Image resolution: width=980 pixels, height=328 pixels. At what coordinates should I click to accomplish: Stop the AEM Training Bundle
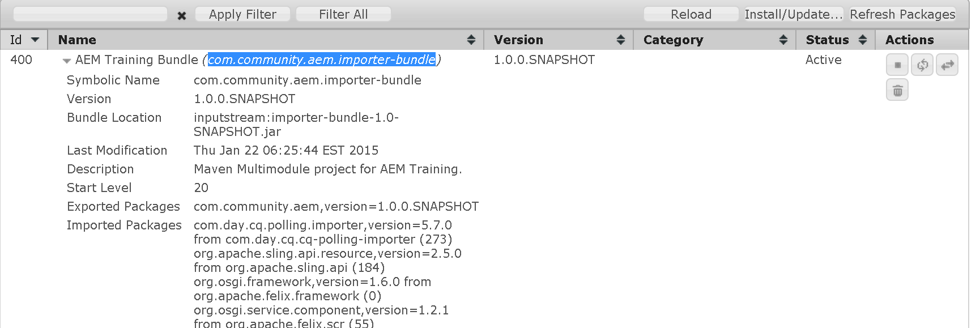897,65
